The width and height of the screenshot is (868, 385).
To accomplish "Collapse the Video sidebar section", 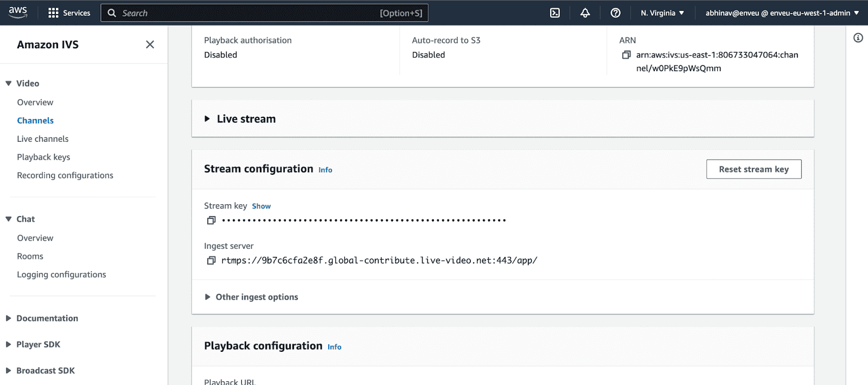I will tap(9, 84).
